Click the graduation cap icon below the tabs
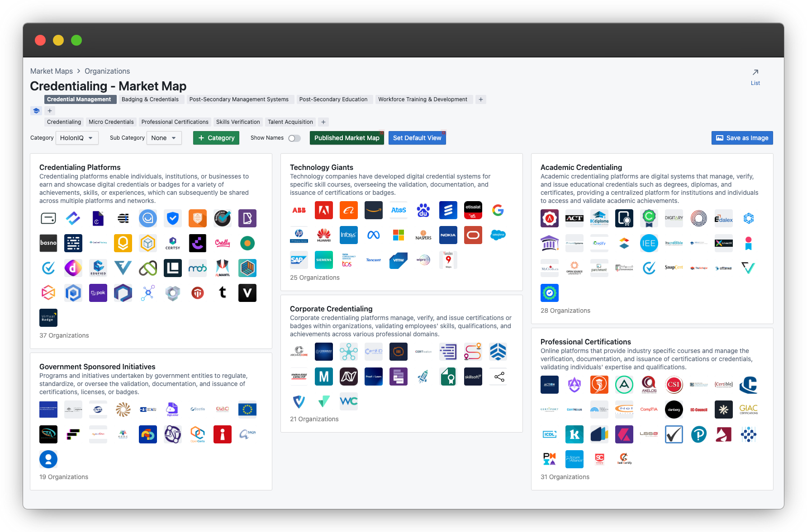807x532 pixels. [37, 111]
